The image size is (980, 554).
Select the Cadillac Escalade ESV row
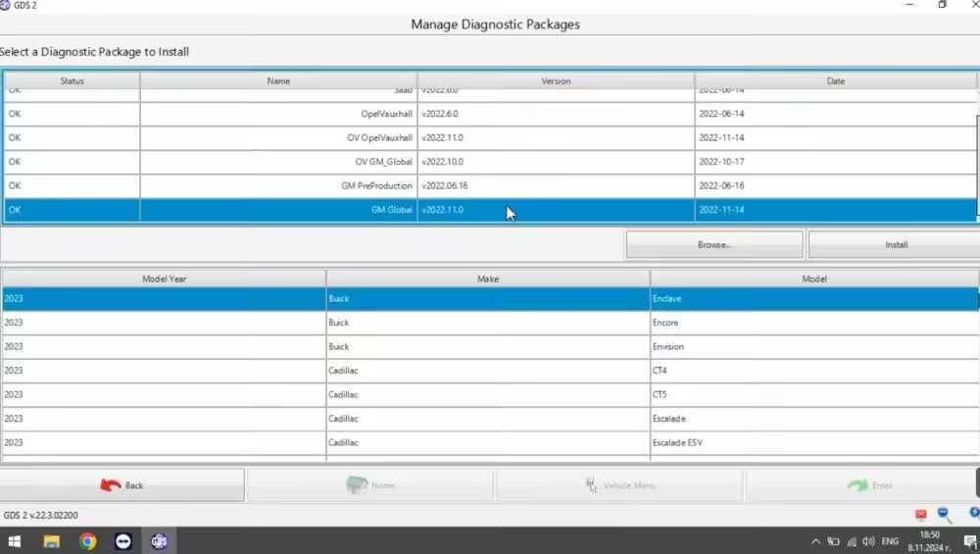tap(490, 442)
